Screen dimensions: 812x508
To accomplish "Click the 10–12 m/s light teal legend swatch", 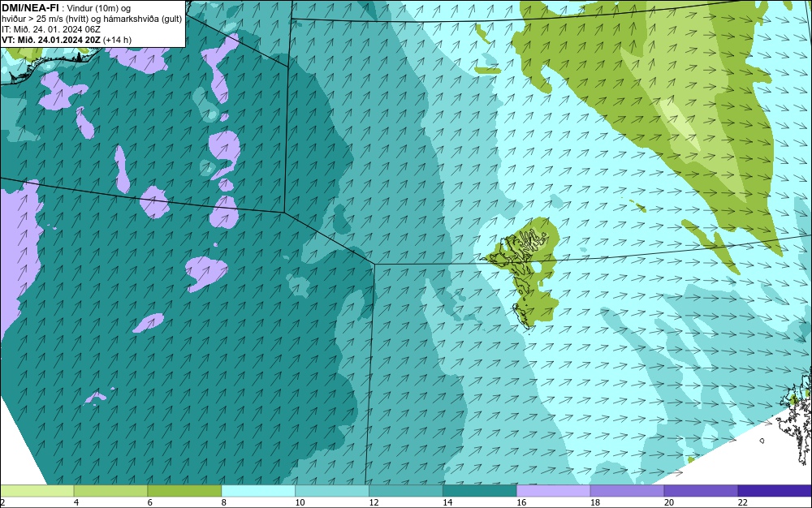I will click(x=332, y=491).
